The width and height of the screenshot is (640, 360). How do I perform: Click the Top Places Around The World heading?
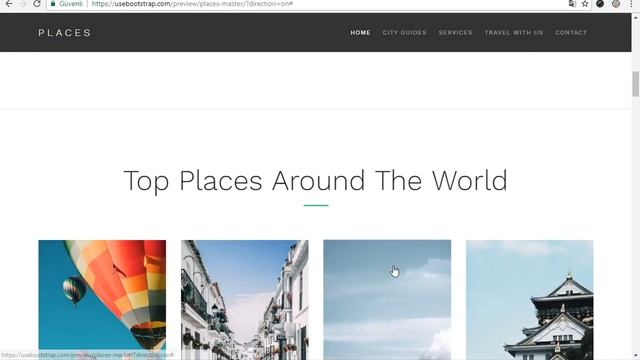(x=316, y=181)
